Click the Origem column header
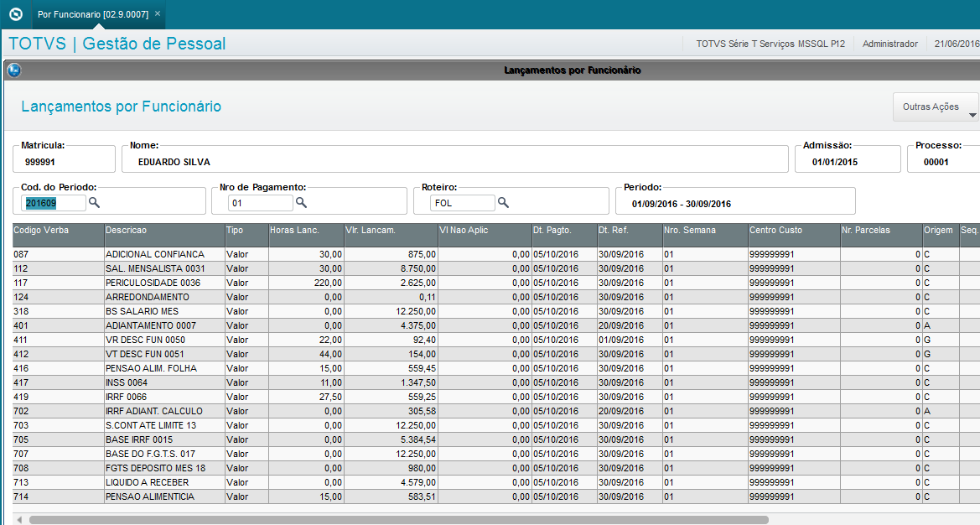The height and width of the screenshot is (525, 980). tap(941, 234)
